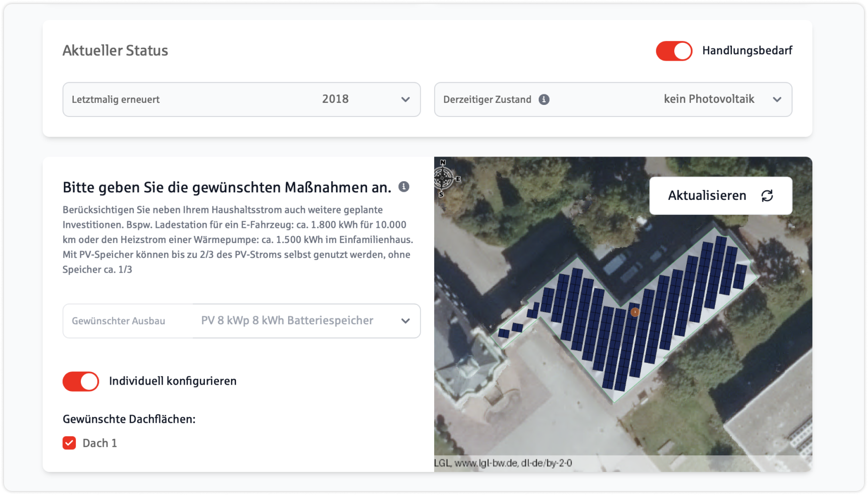Screen dimensions: 868x495
Task: Disable the Handlungsbedarf toggle
Action: tap(674, 50)
